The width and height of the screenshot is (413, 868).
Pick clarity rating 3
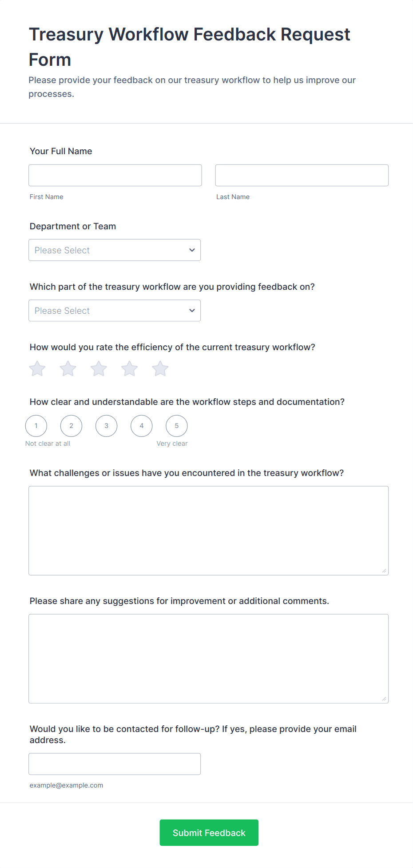point(107,426)
